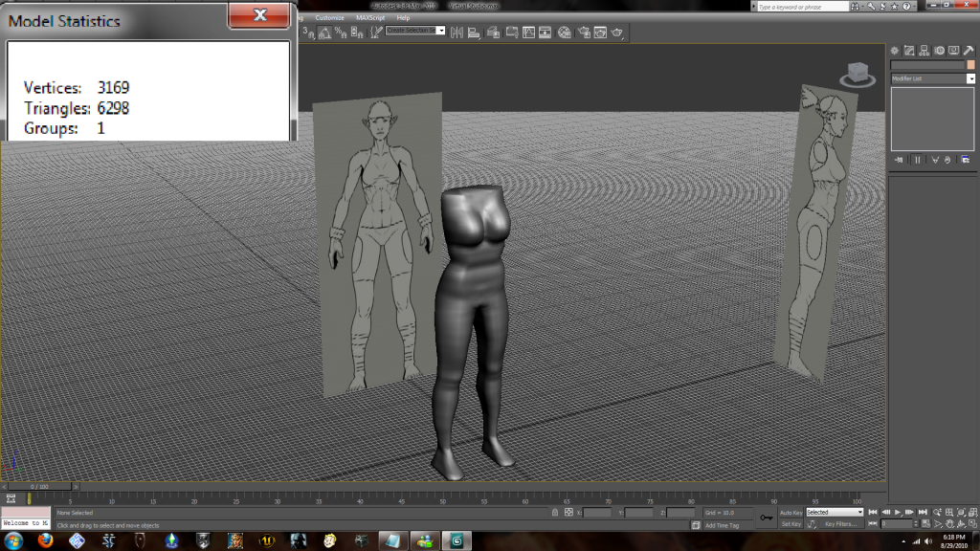The image size is (980, 551).
Task: Click the ViewCube in viewport
Action: (857, 75)
